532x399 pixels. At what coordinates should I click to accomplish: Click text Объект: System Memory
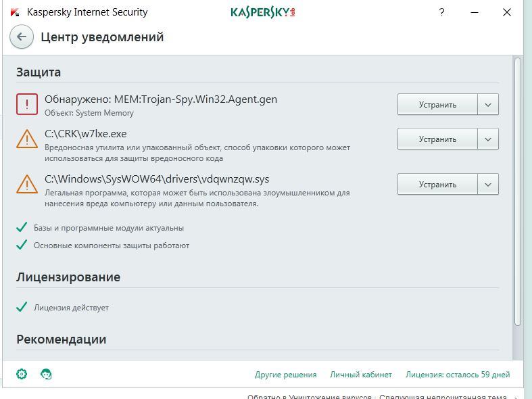coord(89,113)
